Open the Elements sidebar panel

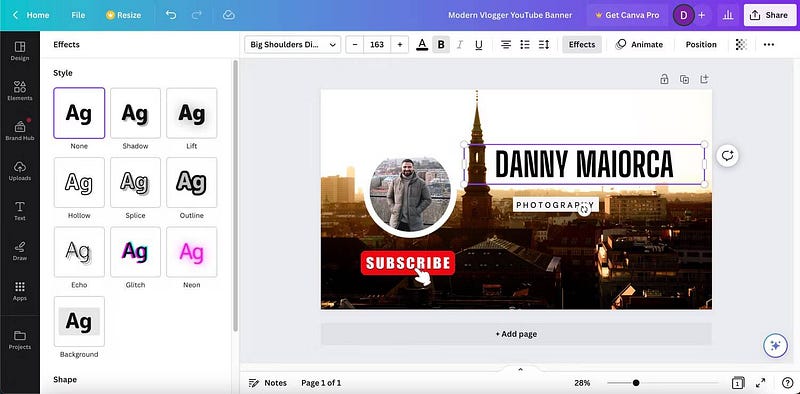tap(19, 90)
